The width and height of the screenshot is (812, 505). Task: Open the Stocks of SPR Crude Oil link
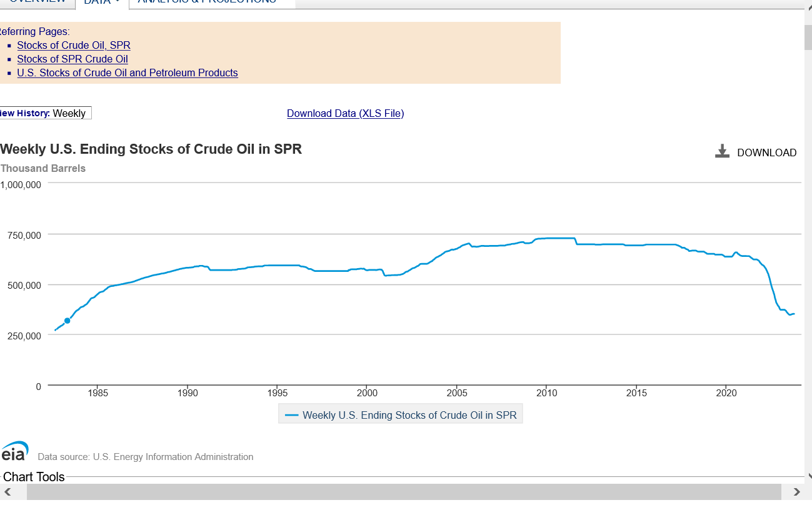point(73,59)
